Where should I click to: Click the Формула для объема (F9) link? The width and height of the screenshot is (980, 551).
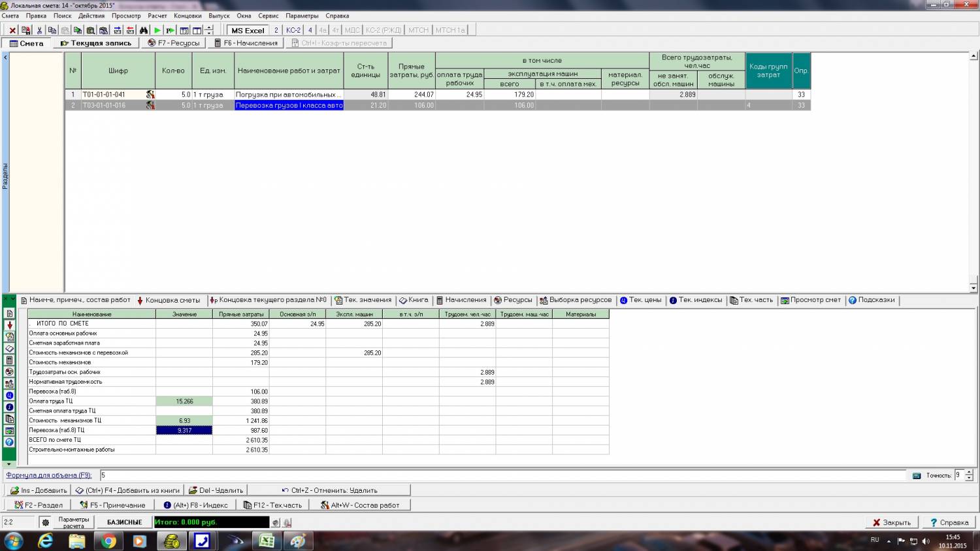click(49, 475)
